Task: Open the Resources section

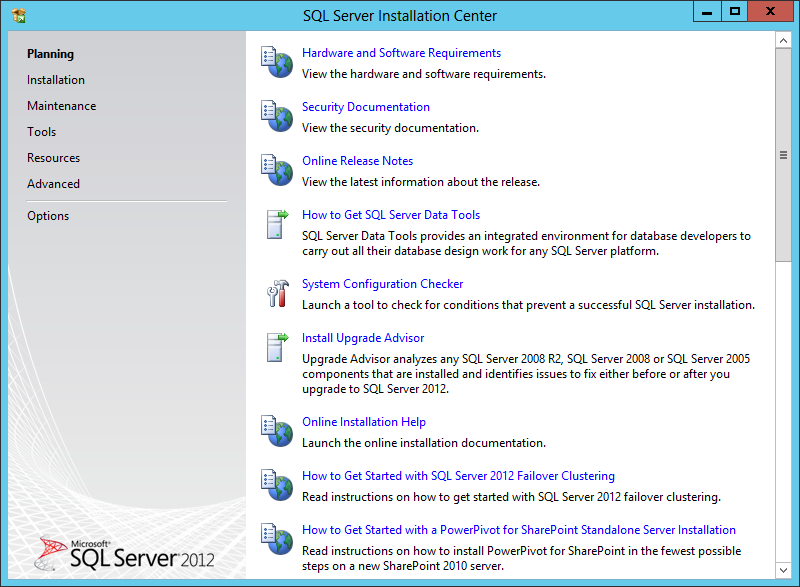Action: point(54,158)
